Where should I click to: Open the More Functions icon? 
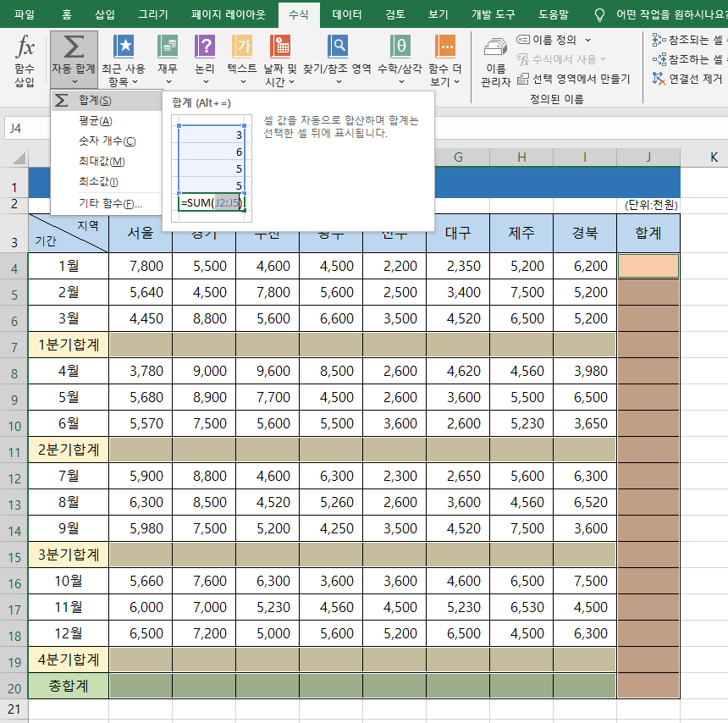pos(444,47)
